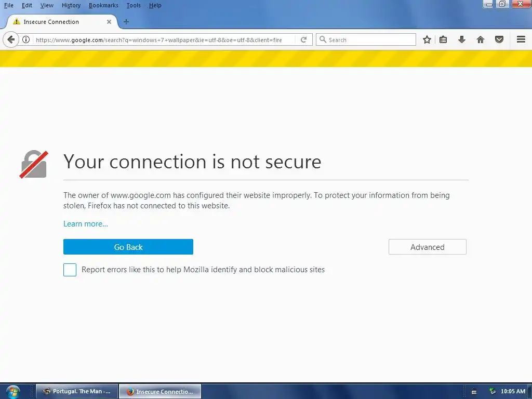532x399 pixels.
Task: Click the magnifier icon in search box
Action: [323, 39]
